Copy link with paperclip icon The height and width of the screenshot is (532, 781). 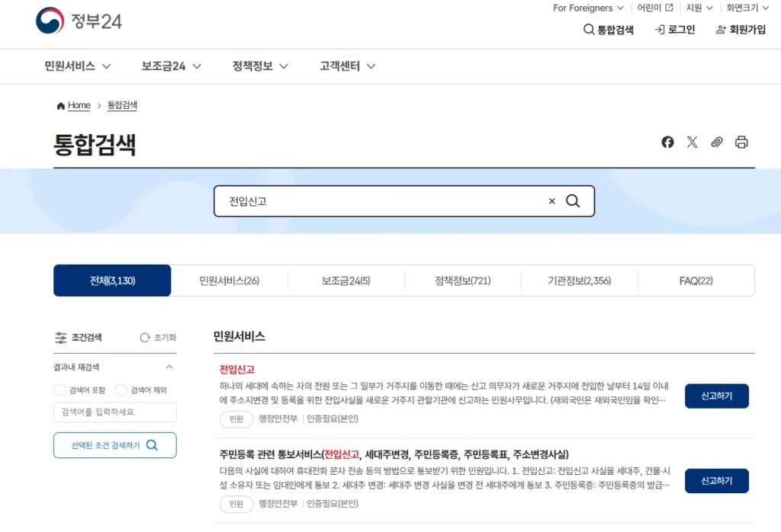point(716,143)
